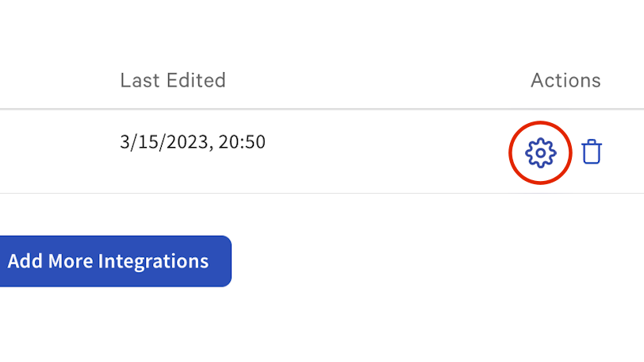This screenshot has height=362, width=644.
Task: Click the trash can beside the gear
Action: tap(592, 152)
